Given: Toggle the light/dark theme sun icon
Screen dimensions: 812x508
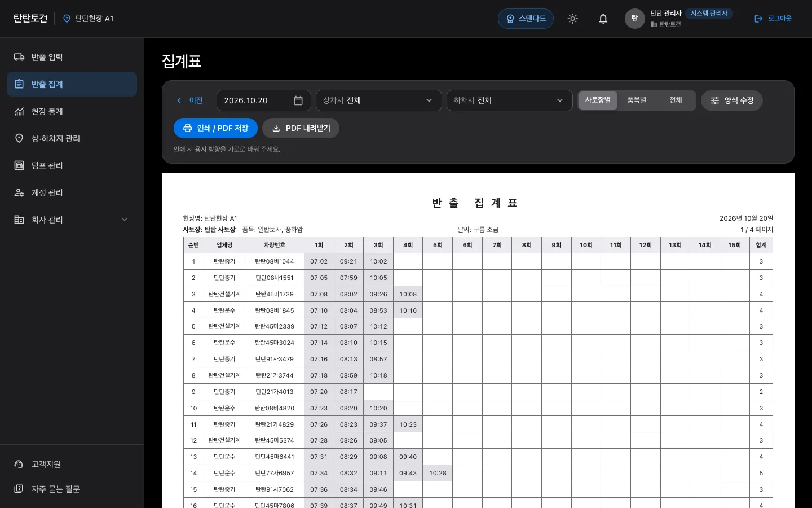Looking at the screenshot, I should click(573, 19).
